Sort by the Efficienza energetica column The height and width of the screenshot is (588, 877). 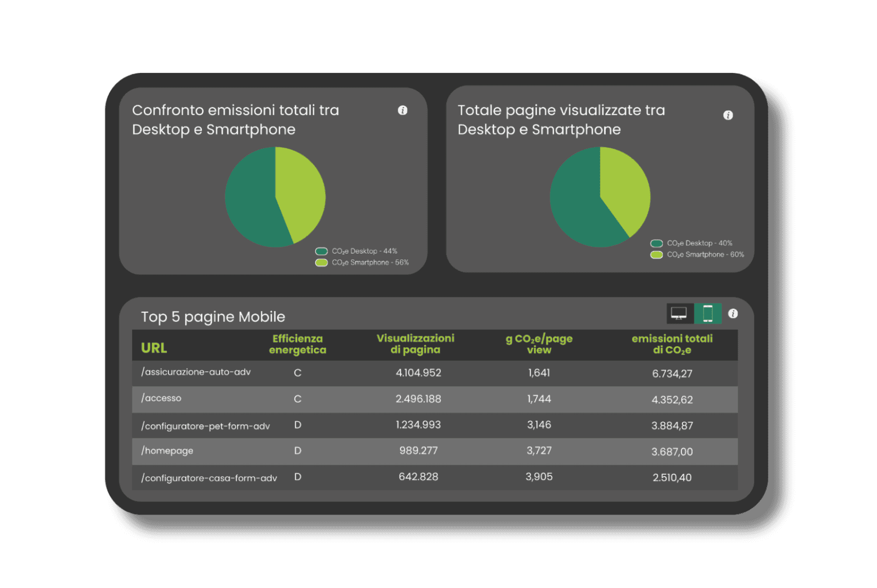297,344
